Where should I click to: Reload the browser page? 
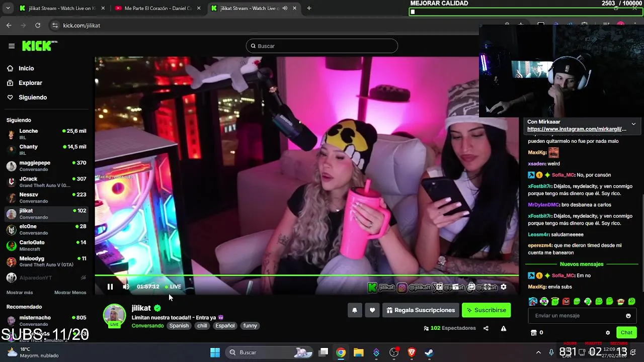38,25
